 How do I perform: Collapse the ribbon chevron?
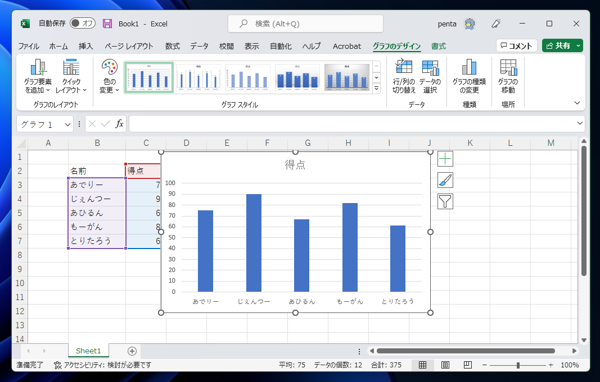[577, 103]
